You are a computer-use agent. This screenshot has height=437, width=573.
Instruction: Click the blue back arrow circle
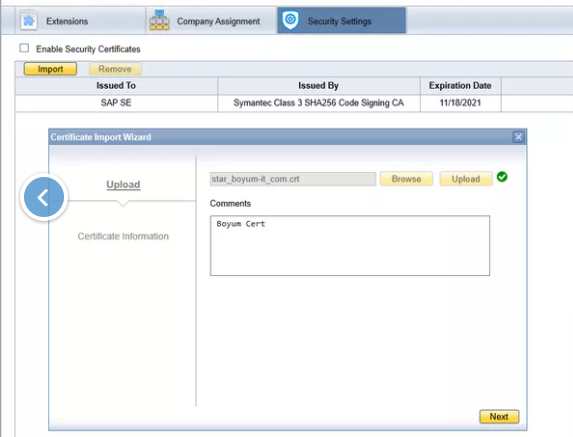tap(44, 197)
